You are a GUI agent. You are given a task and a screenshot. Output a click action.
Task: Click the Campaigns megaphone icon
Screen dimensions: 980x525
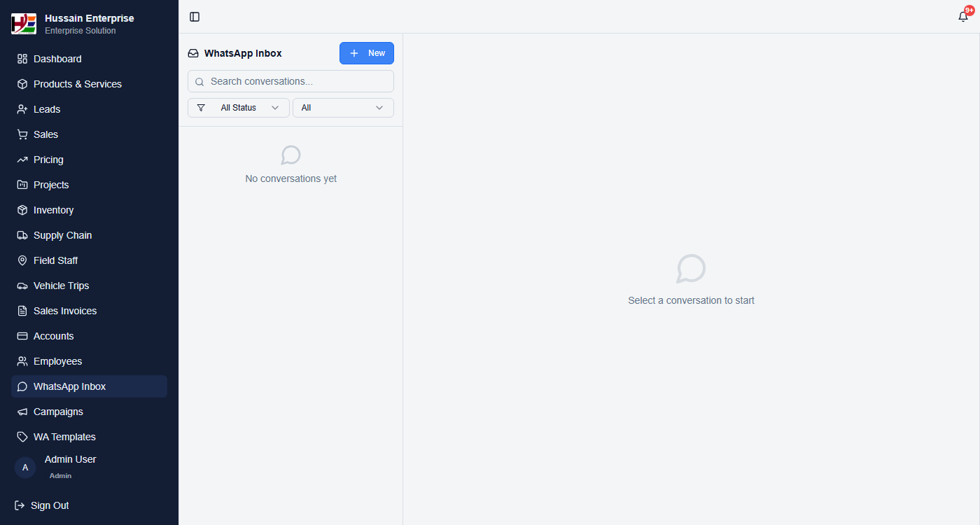[22, 412]
